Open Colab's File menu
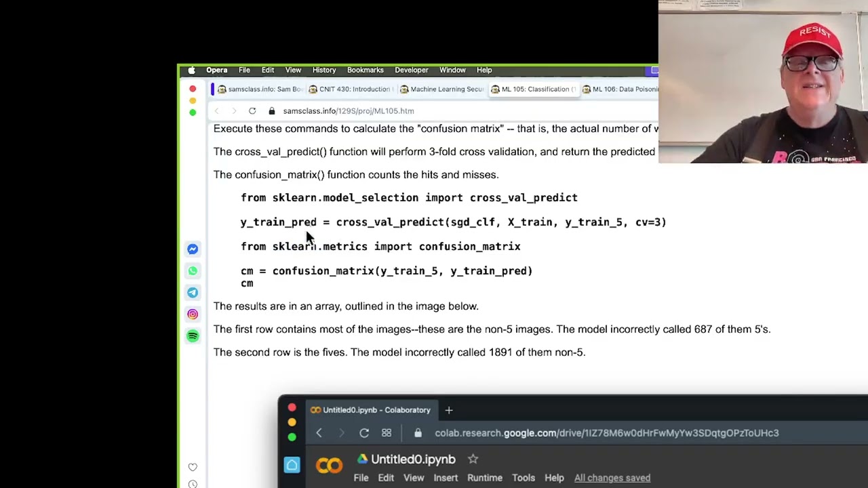Image resolution: width=868 pixels, height=488 pixels. 361,478
